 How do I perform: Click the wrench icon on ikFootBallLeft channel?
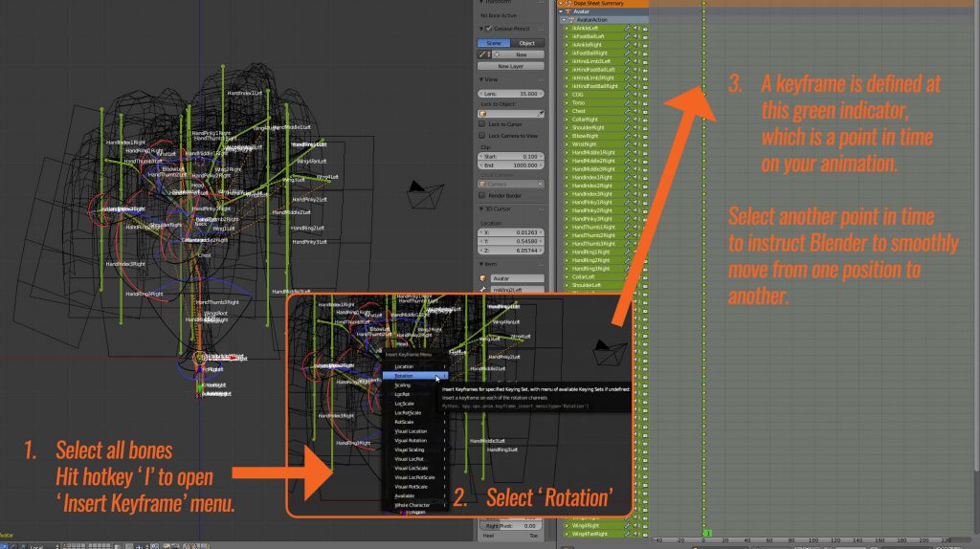click(x=627, y=36)
